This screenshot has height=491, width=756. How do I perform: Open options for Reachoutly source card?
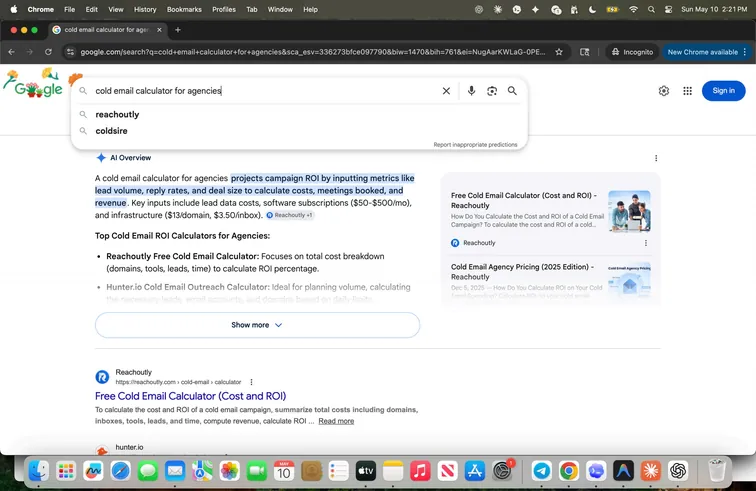[x=646, y=243]
